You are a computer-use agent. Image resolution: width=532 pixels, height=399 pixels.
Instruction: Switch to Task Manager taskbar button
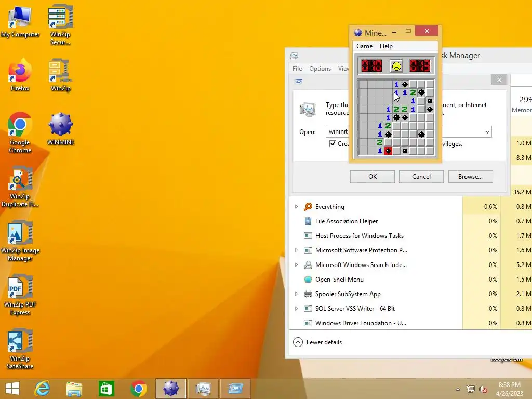click(x=203, y=389)
